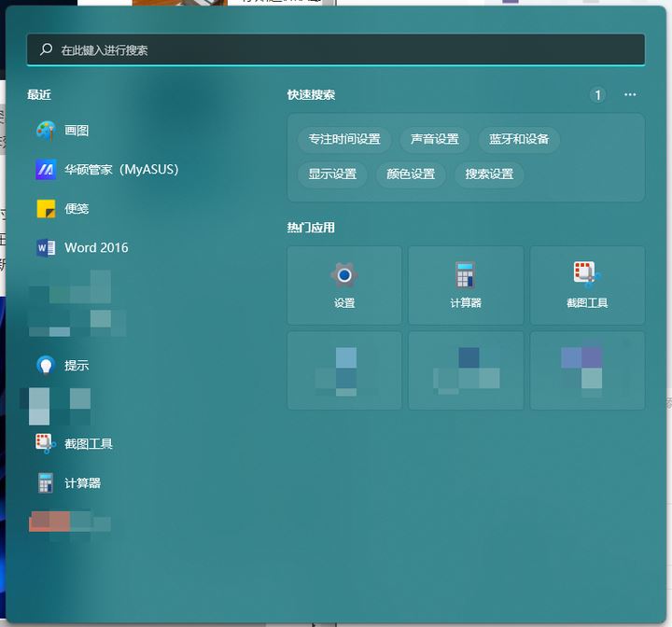Open the 设置 tile under 热门应用
Image resolution: width=672 pixels, height=627 pixels.
pyautogui.click(x=344, y=286)
